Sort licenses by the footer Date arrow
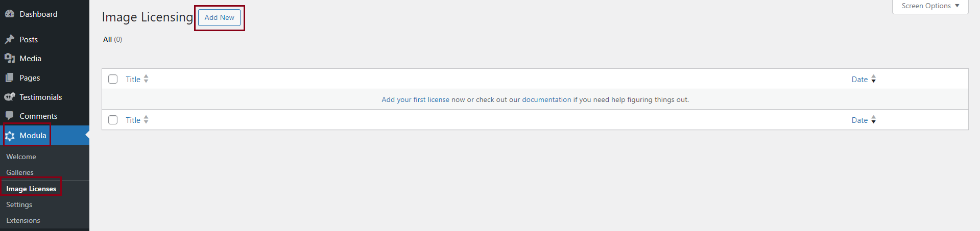This screenshot has height=231, width=980. [x=873, y=120]
